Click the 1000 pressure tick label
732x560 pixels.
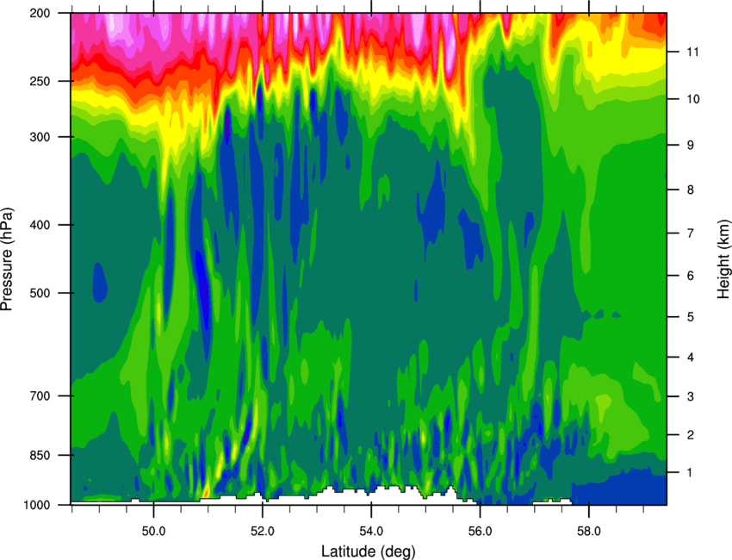click(x=36, y=505)
